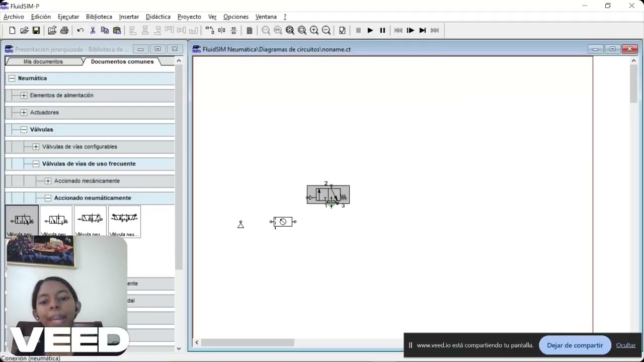
Task: Open the Insertar menu
Action: (129, 17)
